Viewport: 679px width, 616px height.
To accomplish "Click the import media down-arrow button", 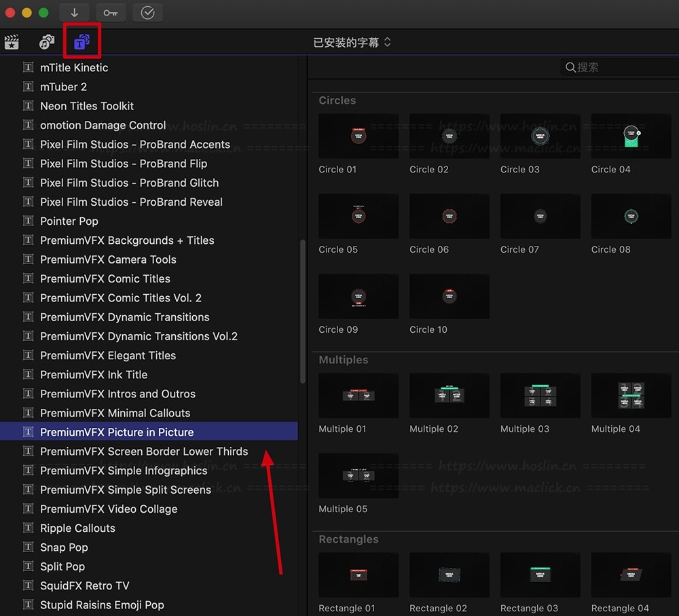I will (x=74, y=12).
